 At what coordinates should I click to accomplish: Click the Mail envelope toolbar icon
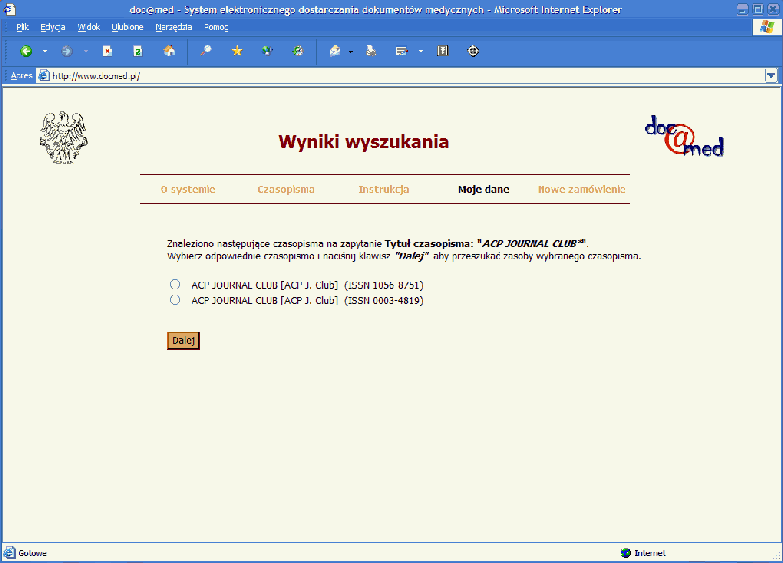[333, 50]
